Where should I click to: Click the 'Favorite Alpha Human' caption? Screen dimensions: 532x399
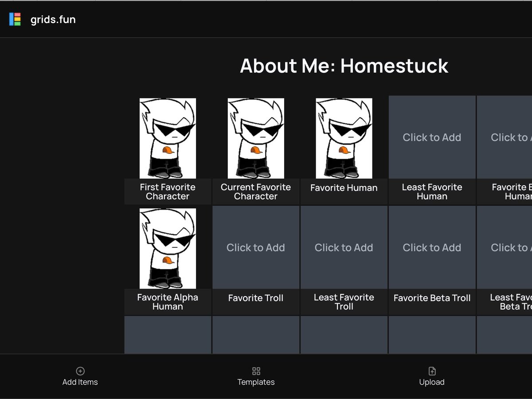tap(168, 302)
